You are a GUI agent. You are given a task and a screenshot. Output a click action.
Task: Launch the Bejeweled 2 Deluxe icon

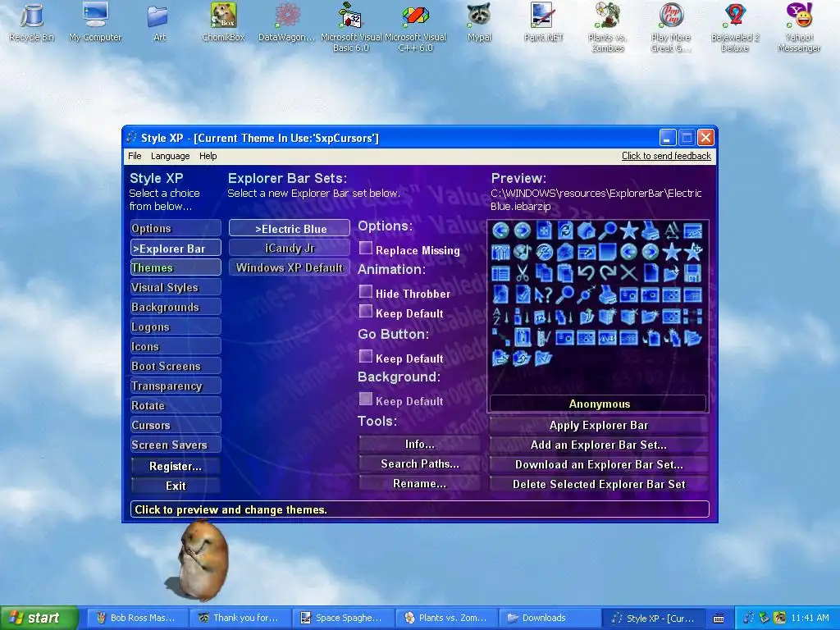pos(735,27)
